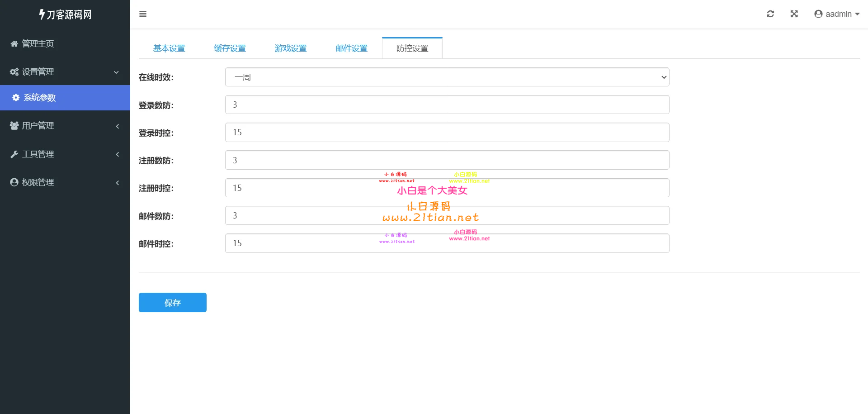868x414 pixels.
Task: Click the refresh icon in top bar
Action: point(770,14)
